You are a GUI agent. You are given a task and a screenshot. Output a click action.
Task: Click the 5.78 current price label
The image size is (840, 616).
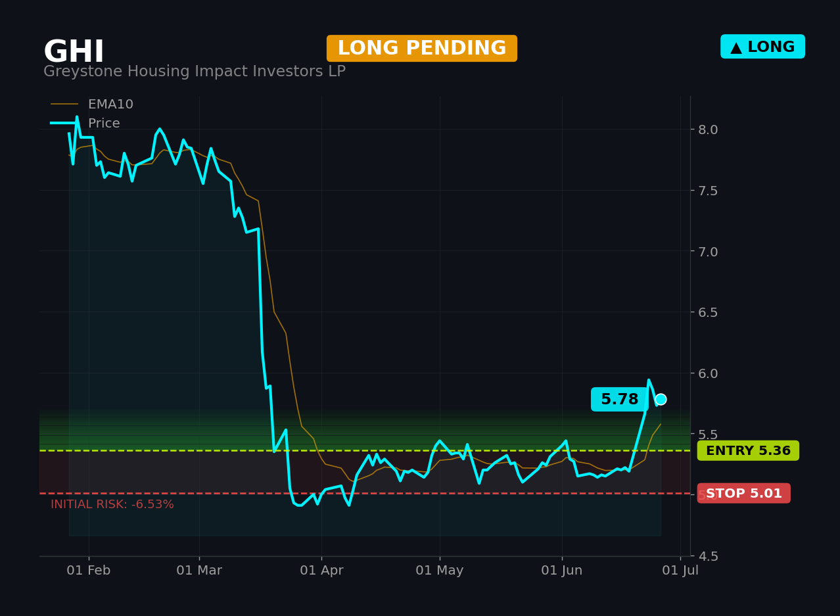click(619, 399)
